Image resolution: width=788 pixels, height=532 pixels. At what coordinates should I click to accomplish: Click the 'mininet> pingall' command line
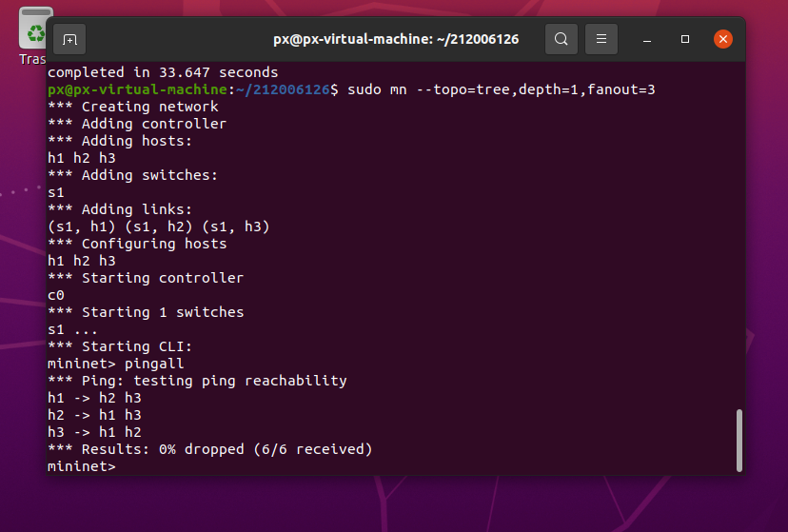pyautogui.click(x=115, y=364)
